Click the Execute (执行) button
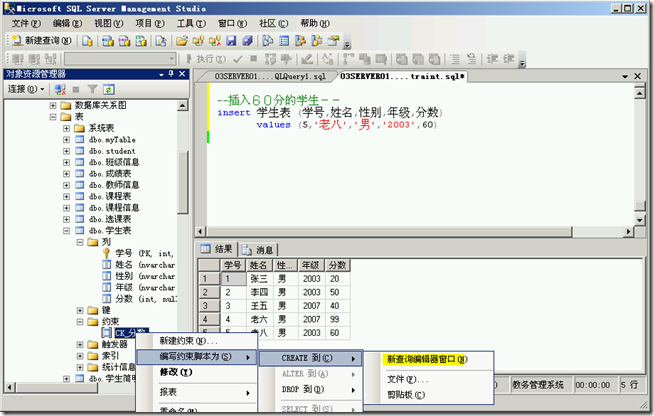The width and height of the screenshot is (654, 416). coord(206,59)
